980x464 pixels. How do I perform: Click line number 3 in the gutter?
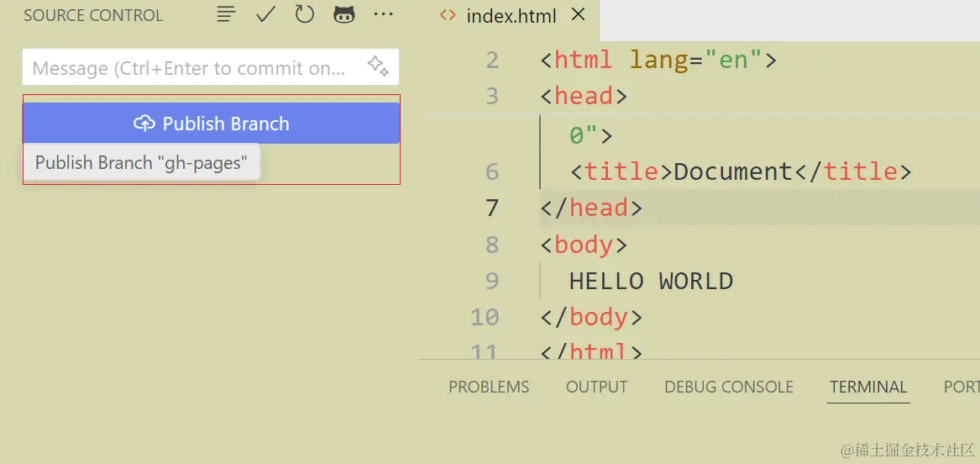(492, 97)
